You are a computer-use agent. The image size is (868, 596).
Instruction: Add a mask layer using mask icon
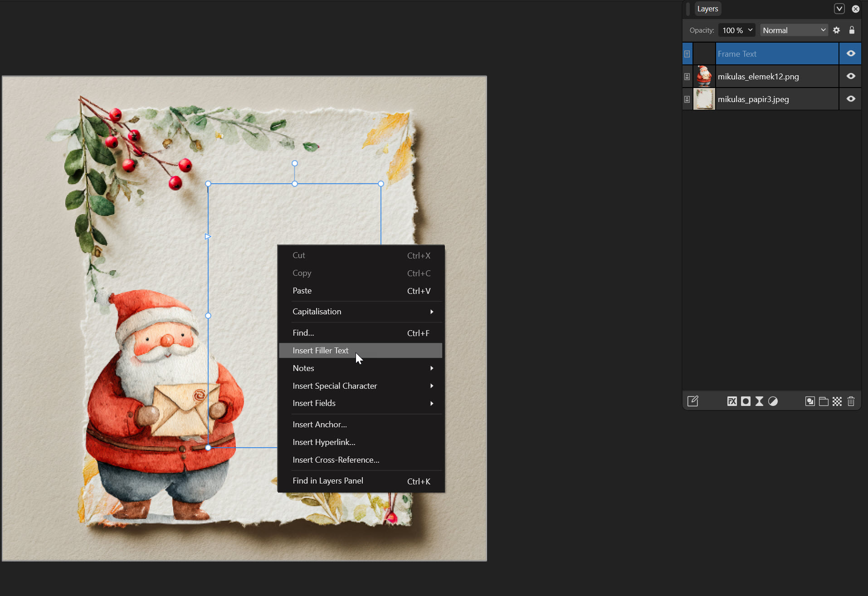pyautogui.click(x=746, y=401)
